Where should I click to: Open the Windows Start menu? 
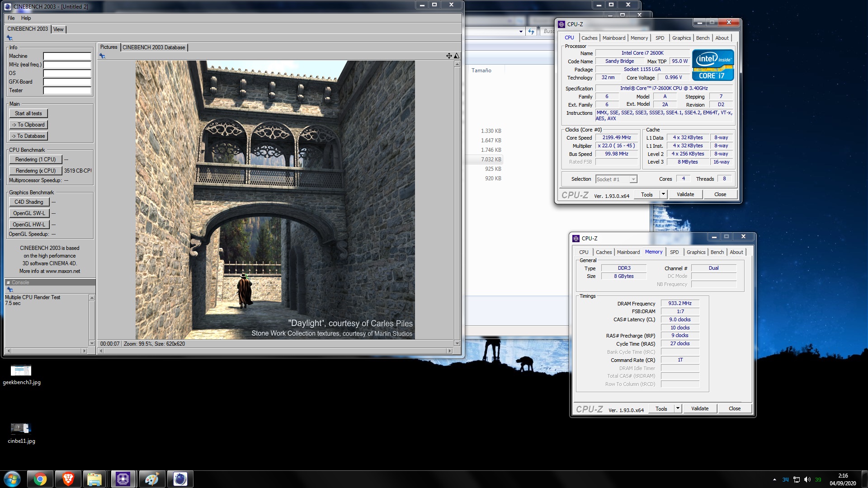(12, 479)
